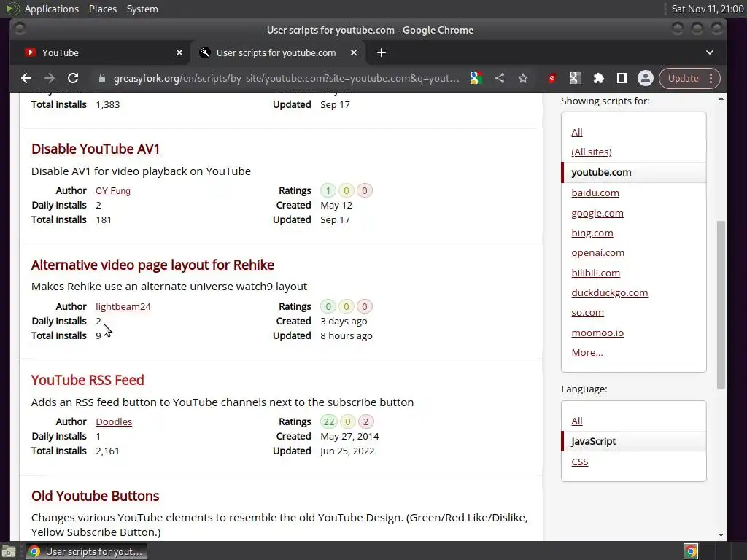747x560 pixels.
Task: Close the User scripts for youtube.com tab
Action: point(354,52)
